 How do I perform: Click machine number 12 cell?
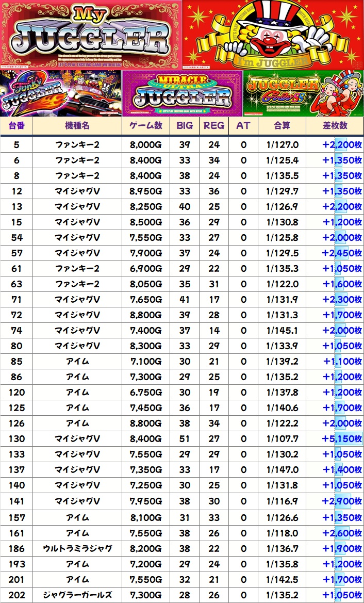16,191
